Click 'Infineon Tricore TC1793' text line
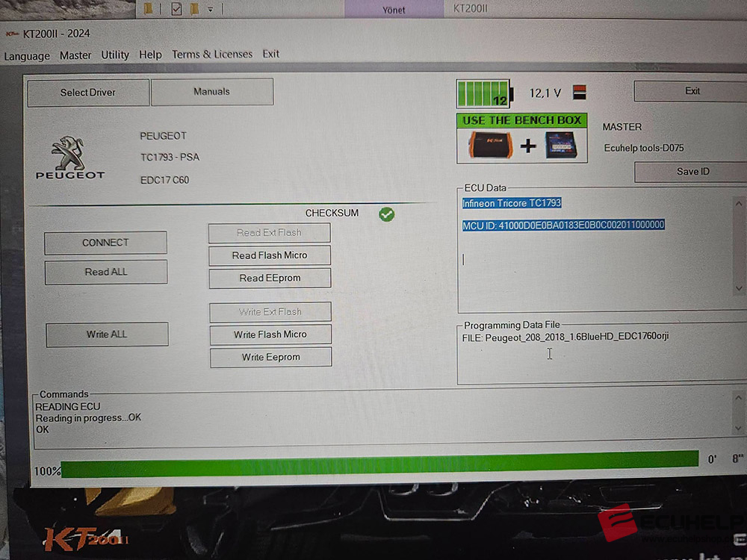747x560 pixels. 512,203
